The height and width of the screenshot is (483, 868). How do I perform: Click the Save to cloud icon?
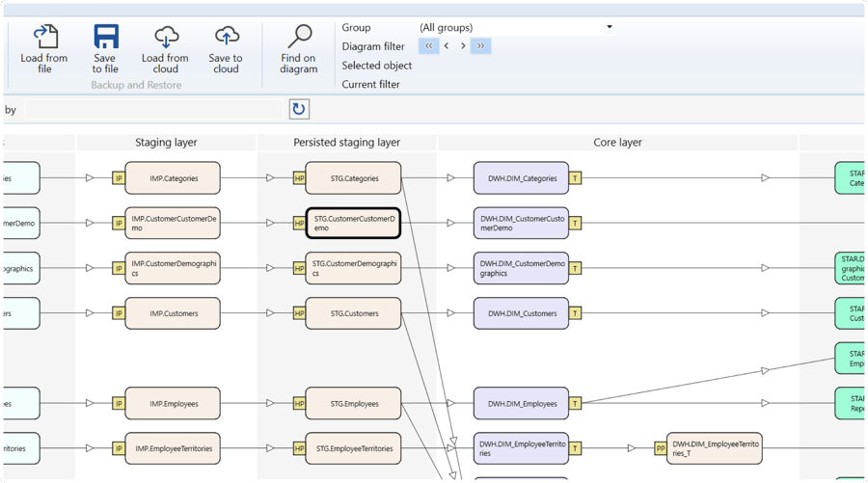click(x=226, y=37)
